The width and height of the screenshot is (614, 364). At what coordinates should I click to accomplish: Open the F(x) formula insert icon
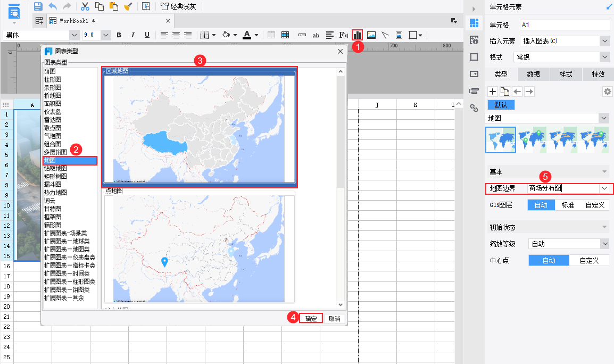pos(343,35)
